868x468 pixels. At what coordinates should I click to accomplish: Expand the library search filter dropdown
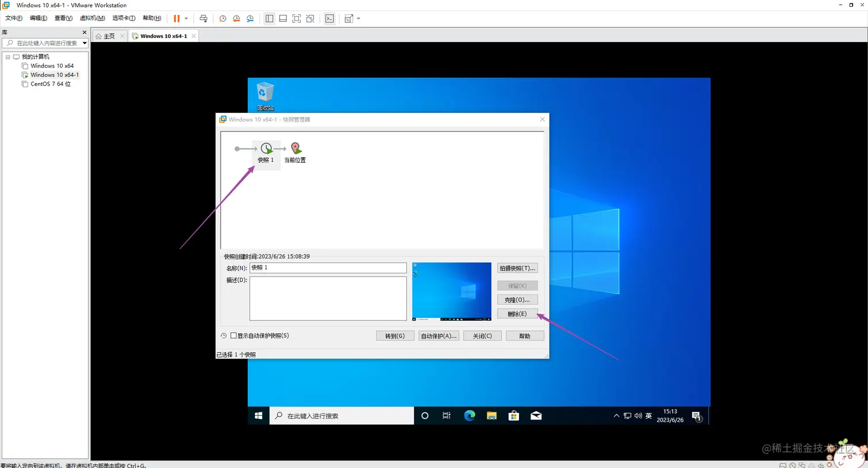pyautogui.click(x=84, y=43)
